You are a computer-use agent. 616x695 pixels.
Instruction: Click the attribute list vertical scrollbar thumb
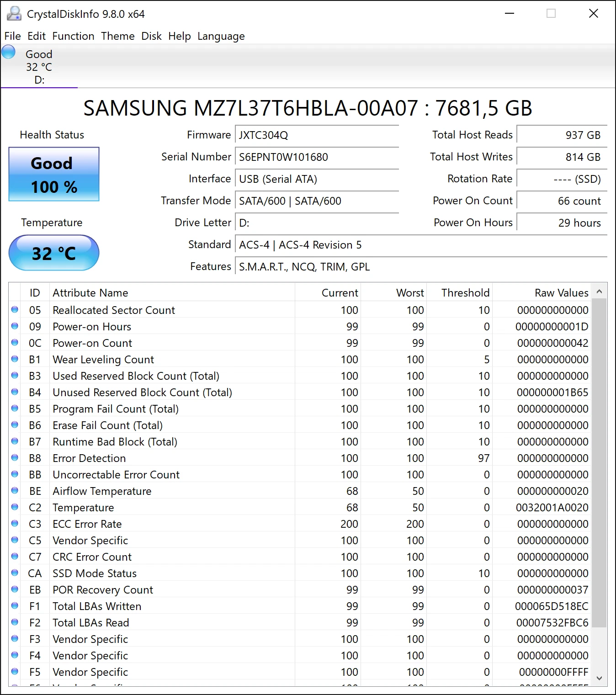[599, 463]
